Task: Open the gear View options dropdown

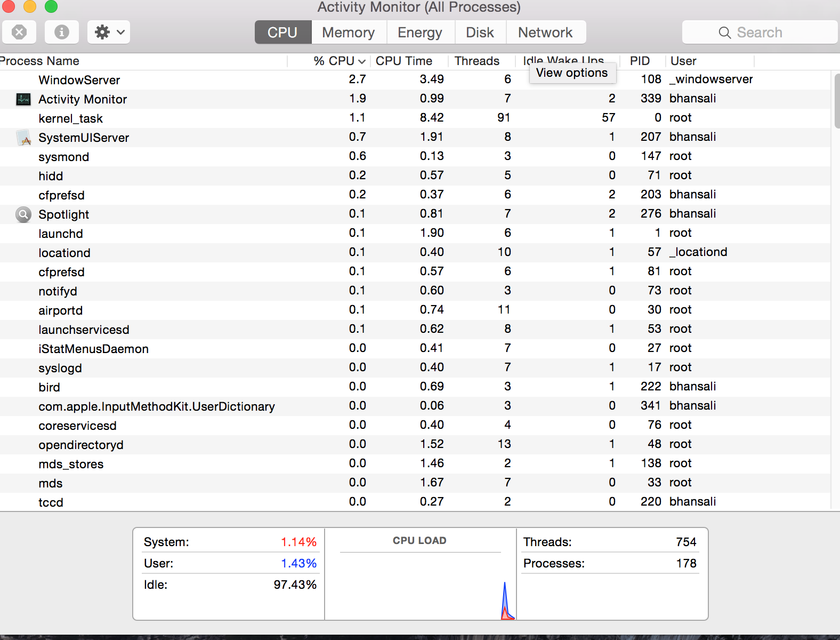Action: click(x=109, y=33)
